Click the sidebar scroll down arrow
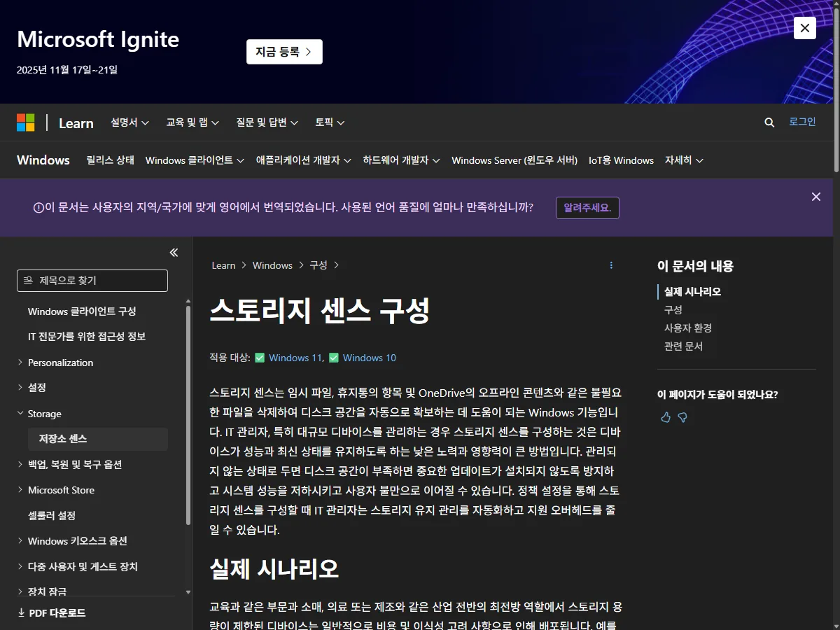This screenshot has width=840, height=630. [x=188, y=592]
